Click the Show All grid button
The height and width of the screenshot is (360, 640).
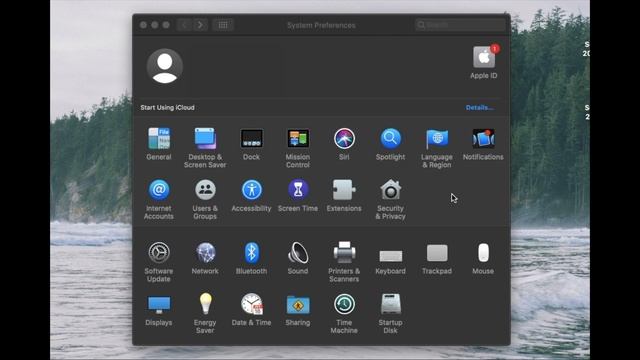tap(223, 25)
